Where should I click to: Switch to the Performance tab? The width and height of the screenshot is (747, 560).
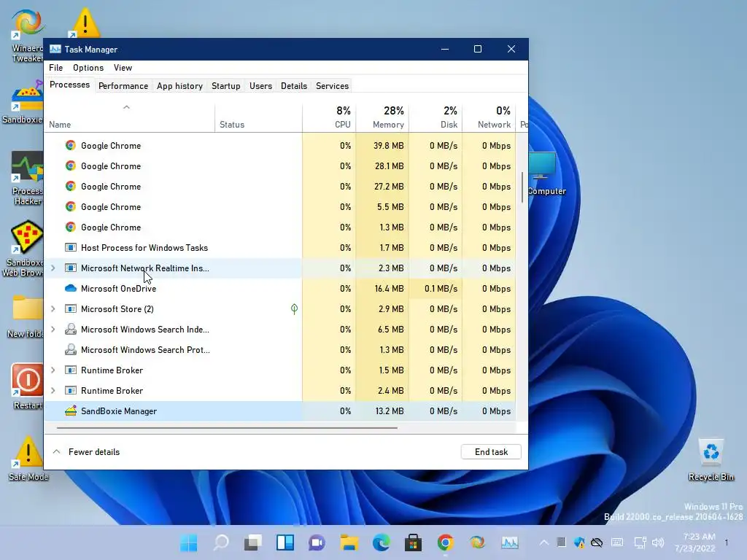123,86
